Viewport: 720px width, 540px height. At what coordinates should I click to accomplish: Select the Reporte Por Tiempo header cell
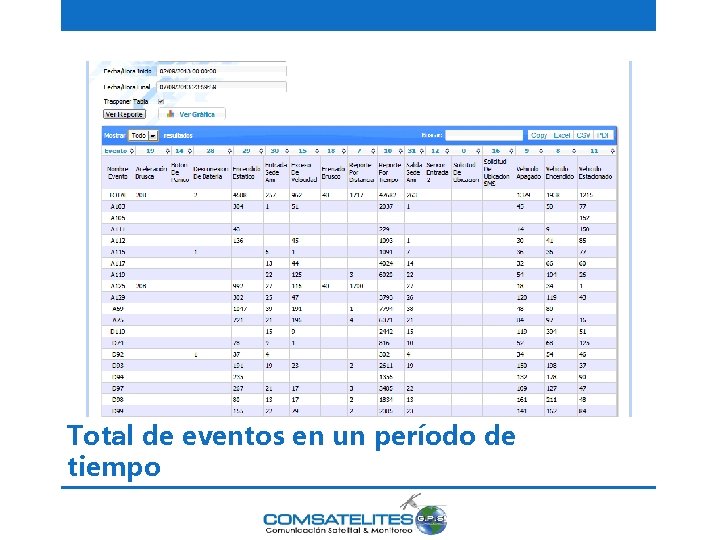[x=390, y=173]
